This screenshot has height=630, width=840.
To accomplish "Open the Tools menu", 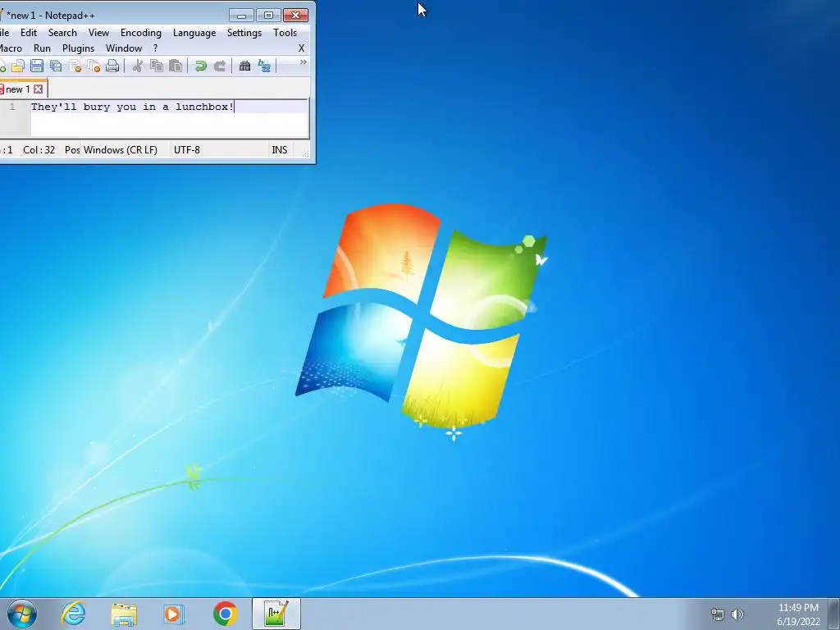I will coord(285,33).
